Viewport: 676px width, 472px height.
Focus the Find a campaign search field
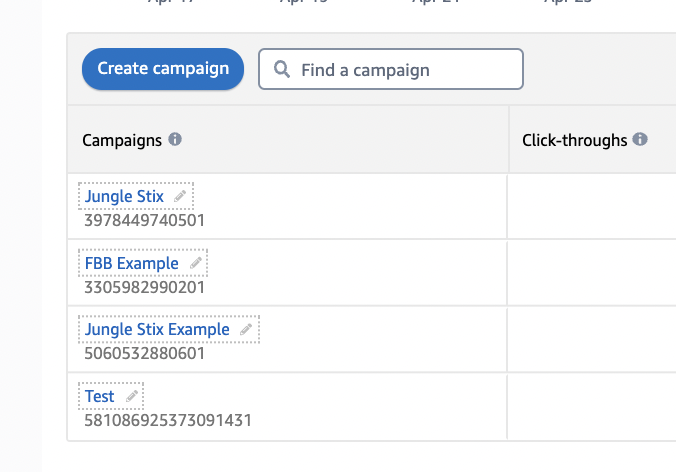click(x=391, y=69)
